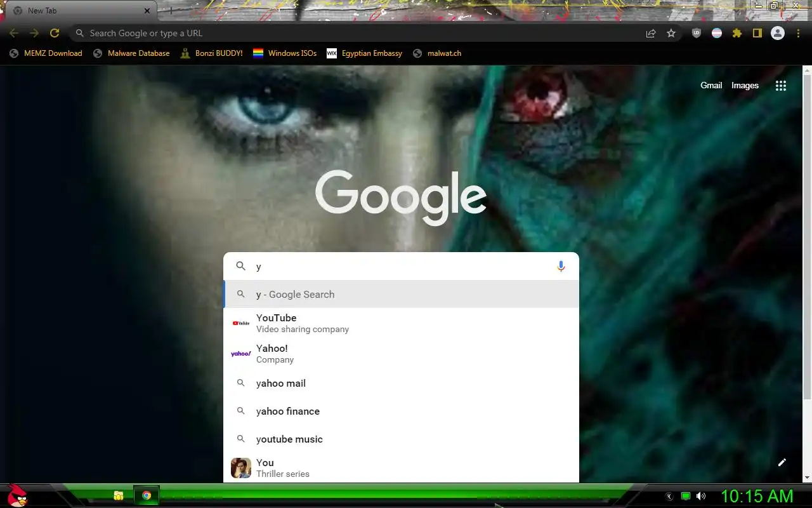Click the Chrome taskbar icon
Viewport: 812px width, 508px height.
[147, 495]
